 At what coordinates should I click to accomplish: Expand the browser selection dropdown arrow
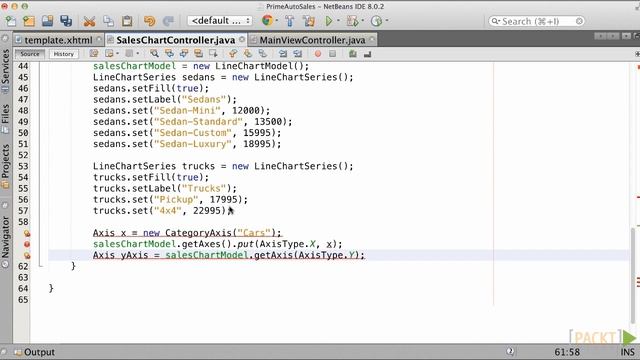point(277,20)
